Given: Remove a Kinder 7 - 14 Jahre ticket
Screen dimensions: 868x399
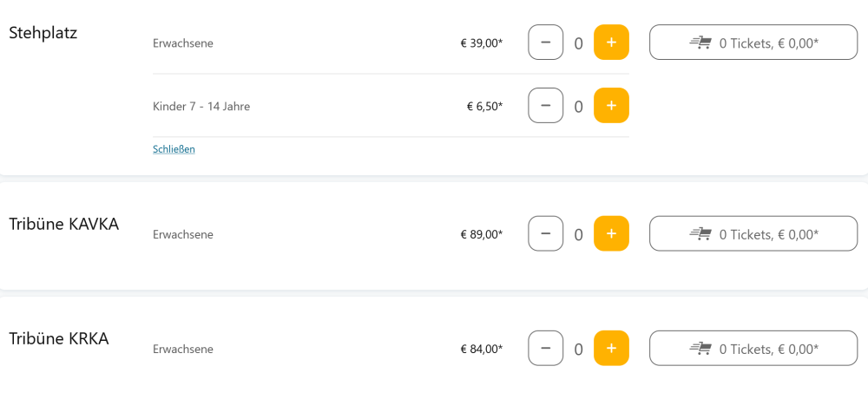Looking at the screenshot, I should click(545, 106).
